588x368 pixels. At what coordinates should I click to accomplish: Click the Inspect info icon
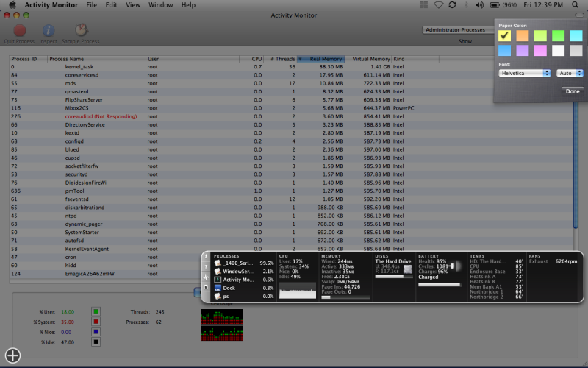pyautogui.click(x=49, y=30)
